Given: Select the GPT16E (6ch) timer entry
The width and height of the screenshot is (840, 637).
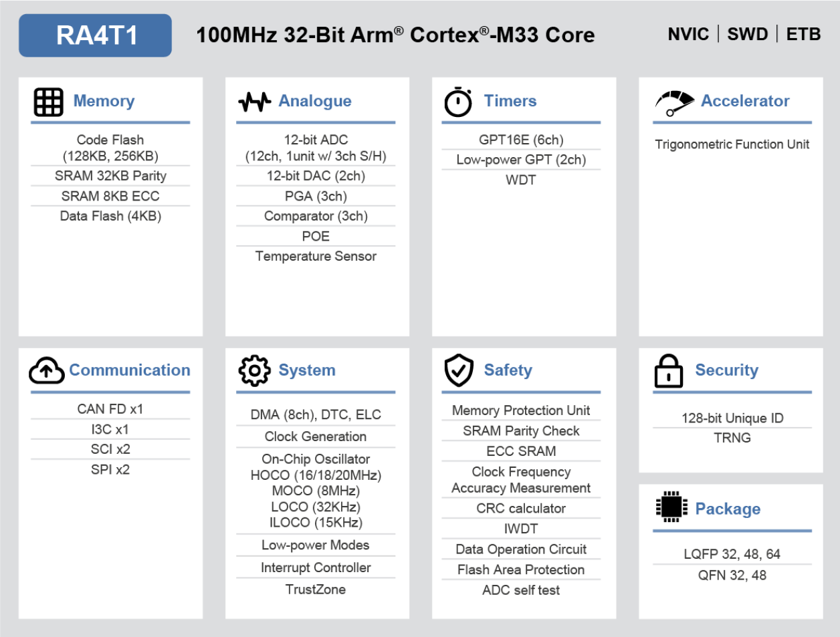Looking at the screenshot, I should [521, 140].
